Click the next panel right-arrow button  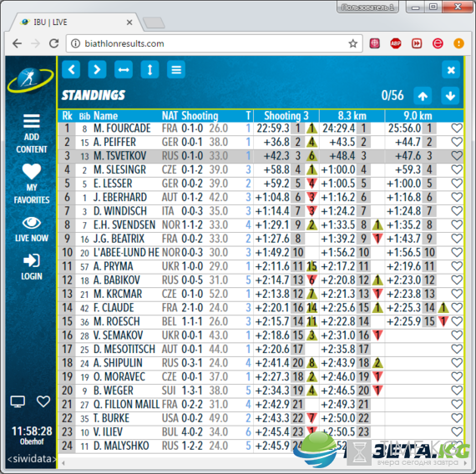pos(97,69)
